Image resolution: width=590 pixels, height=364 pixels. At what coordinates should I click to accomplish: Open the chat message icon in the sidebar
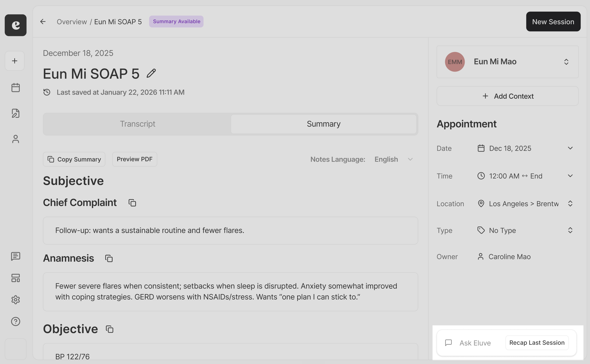pyautogui.click(x=16, y=256)
